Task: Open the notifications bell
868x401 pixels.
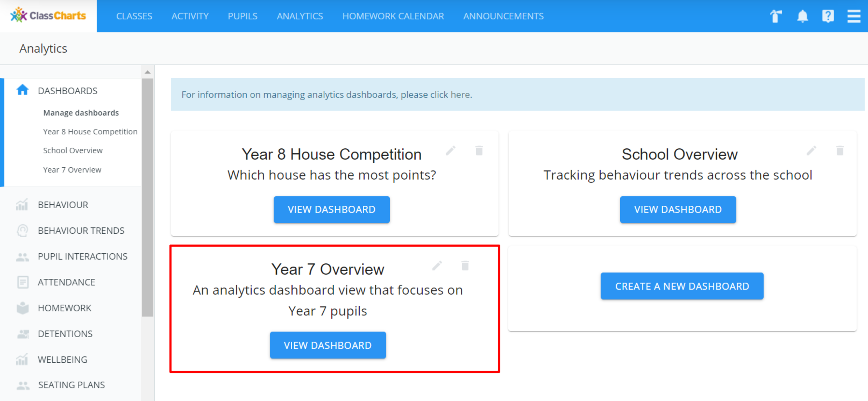Action: pos(802,16)
